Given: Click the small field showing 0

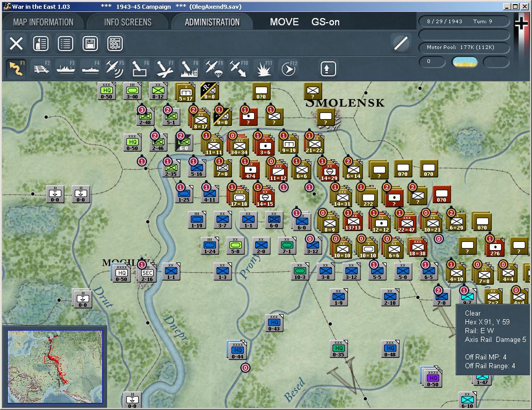Looking at the screenshot, I should tap(432, 62).
